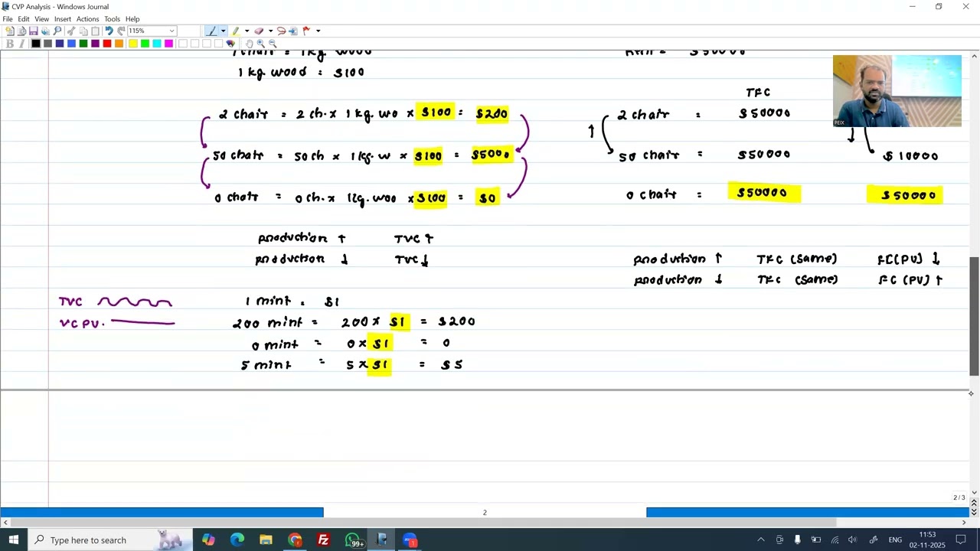The image size is (980, 551).
Task: Select the Pan hand tool
Action: tap(249, 44)
